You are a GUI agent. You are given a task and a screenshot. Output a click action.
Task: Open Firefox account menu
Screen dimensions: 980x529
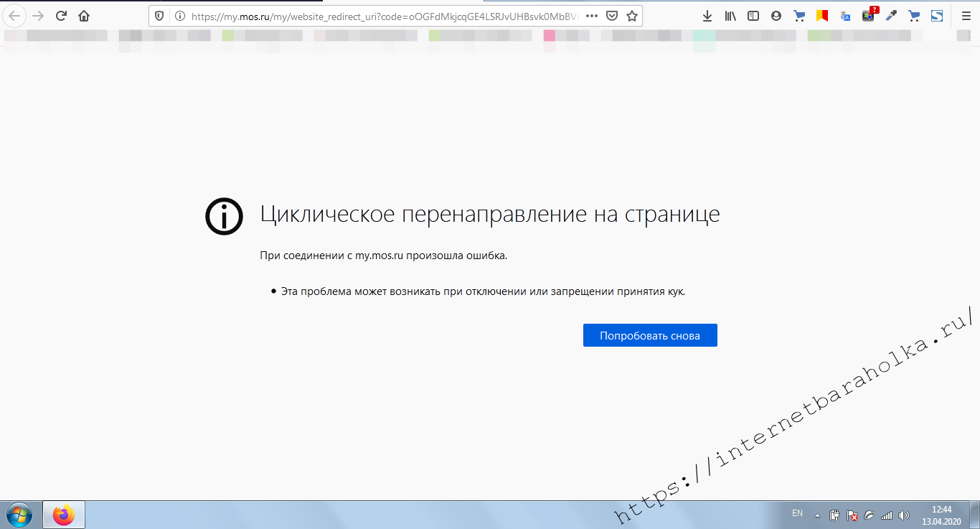pos(776,15)
